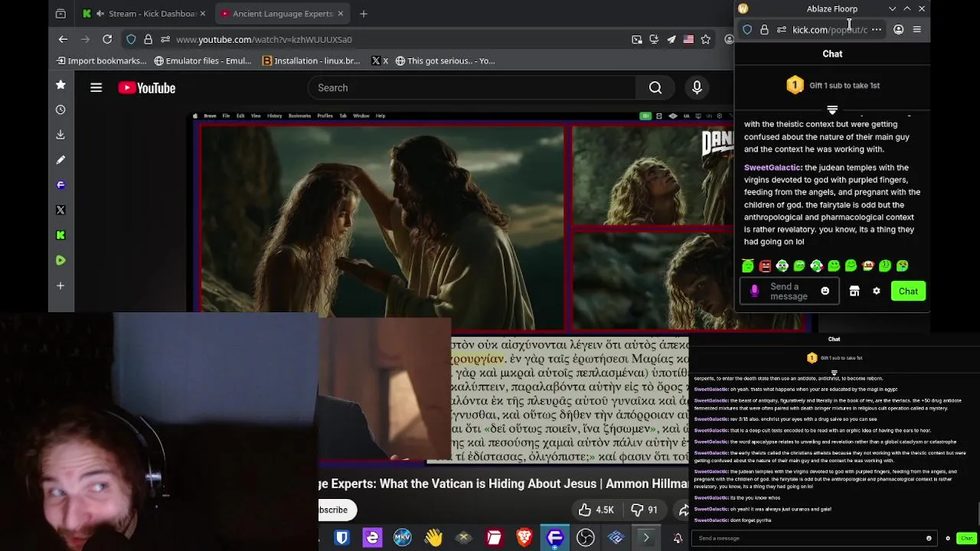Open the emoji picker in Kick chat

click(x=825, y=291)
